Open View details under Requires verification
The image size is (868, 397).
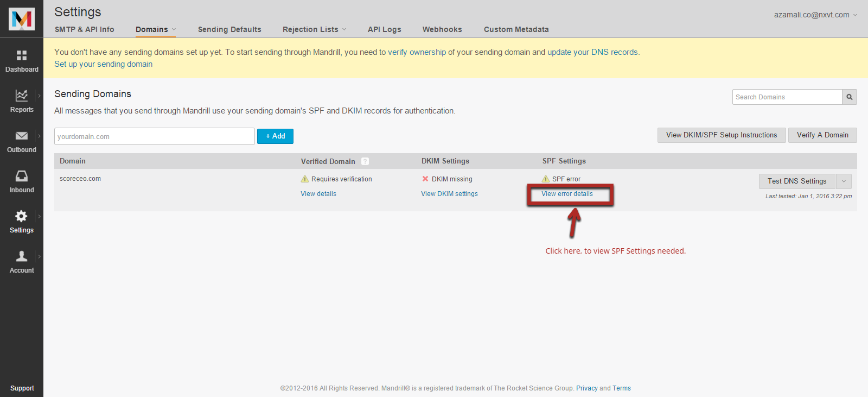318,194
